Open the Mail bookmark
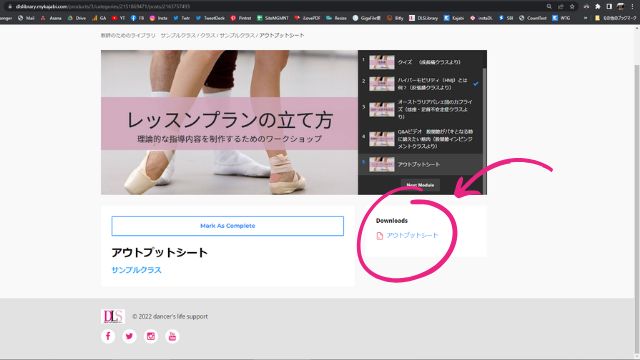 (x=26, y=18)
